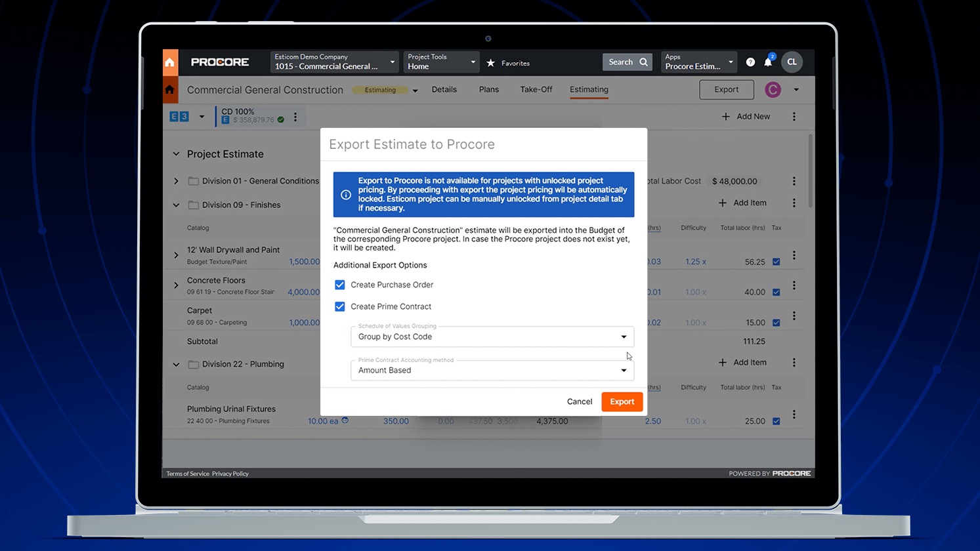
Task: Toggle Tax checkbox for Plumbing Urinal Fixtures
Action: (777, 422)
